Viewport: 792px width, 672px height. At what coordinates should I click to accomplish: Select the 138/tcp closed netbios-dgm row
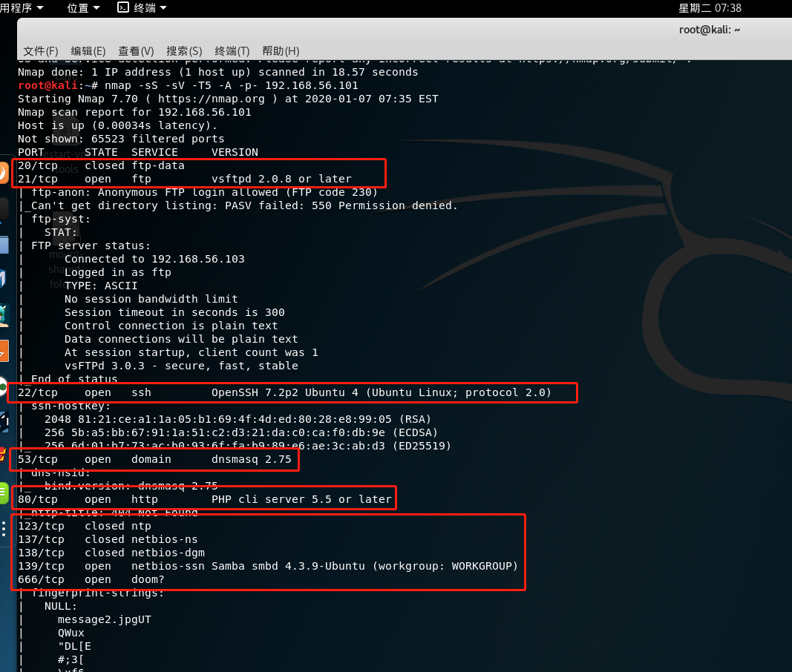(x=111, y=553)
